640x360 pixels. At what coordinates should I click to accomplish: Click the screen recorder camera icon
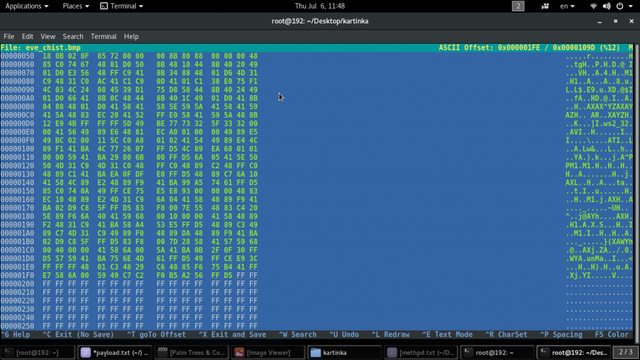point(545,6)
